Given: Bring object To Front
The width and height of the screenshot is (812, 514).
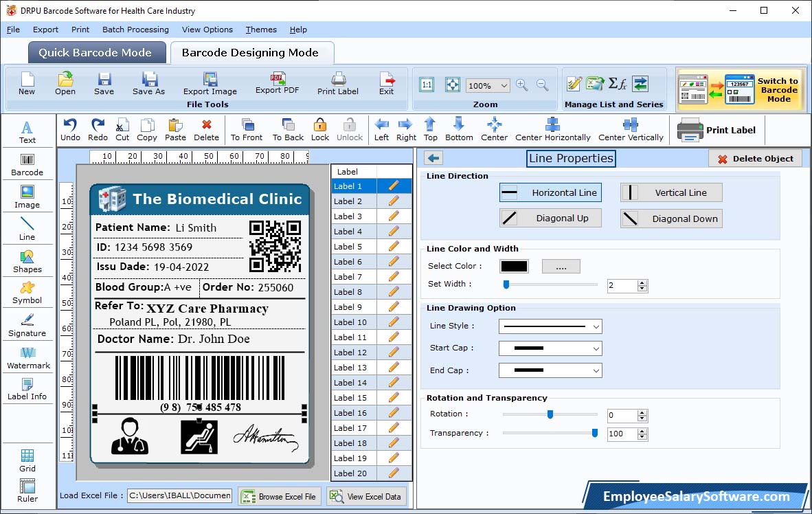Looking at the screenshot, I should pyautogui.click(x=247, y=130).
